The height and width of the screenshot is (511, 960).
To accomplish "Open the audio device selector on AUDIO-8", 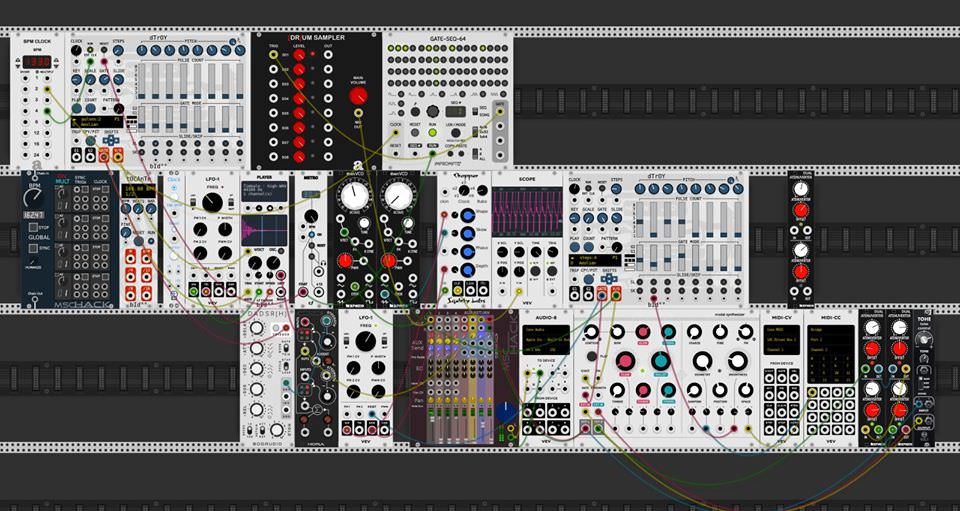I will point(546,340).
